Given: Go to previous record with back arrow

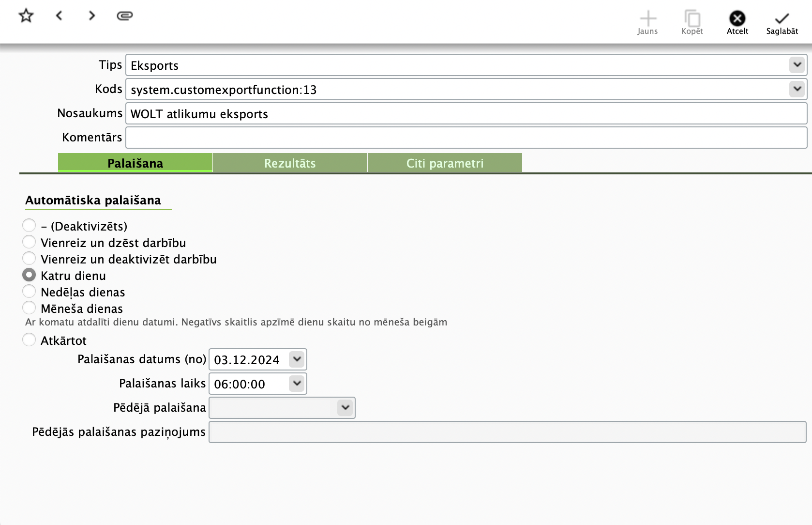Looking at the screenshot, I should point(59,16).
